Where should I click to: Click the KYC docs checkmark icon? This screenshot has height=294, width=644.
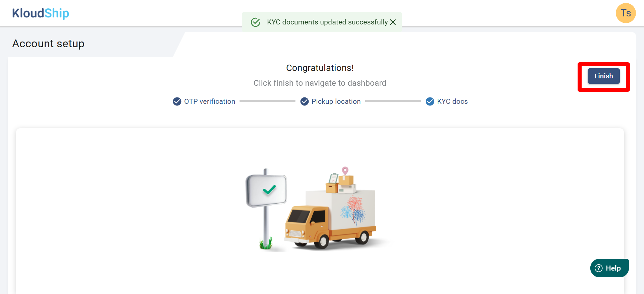point(430,101)
